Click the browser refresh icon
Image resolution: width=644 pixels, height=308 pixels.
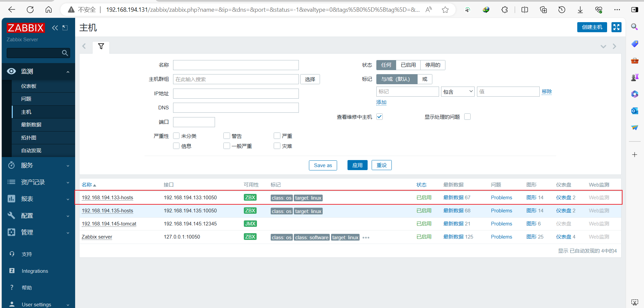tap(30, 10)
